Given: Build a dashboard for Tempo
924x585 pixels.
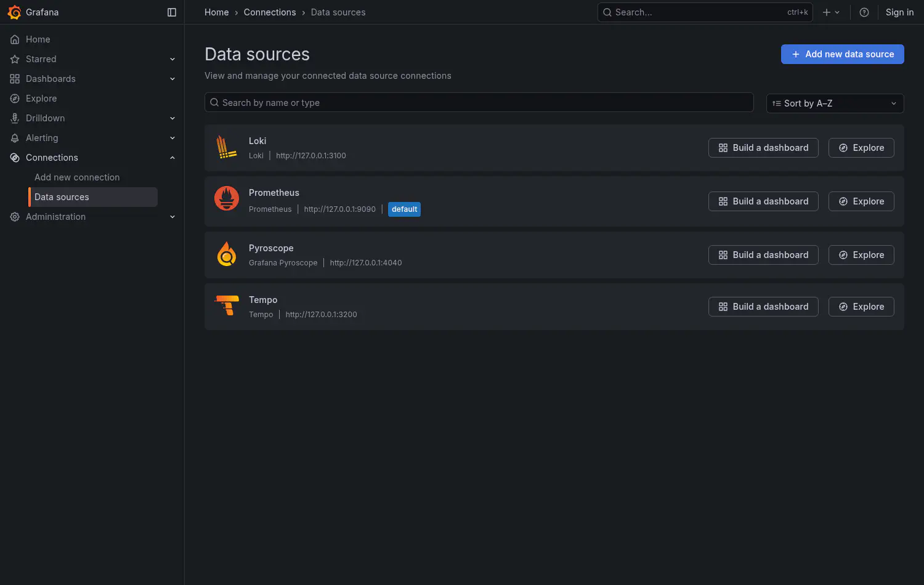Looking at the screenshot, I should click(x=763, y=307).
